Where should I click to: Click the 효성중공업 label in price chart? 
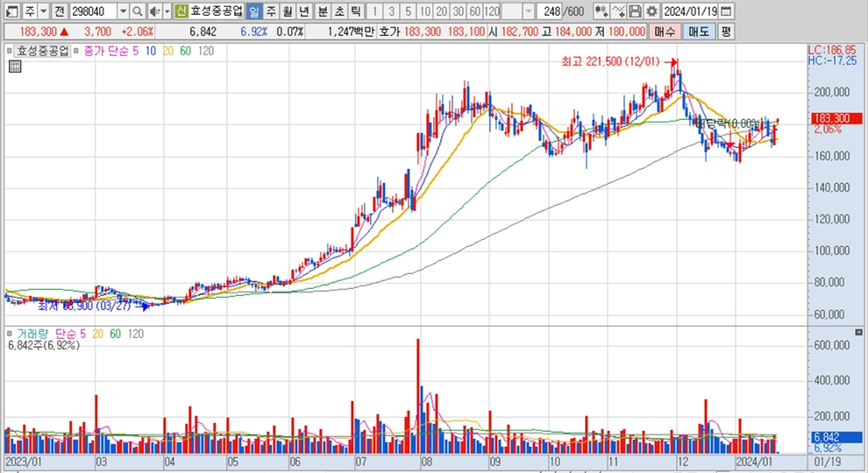pyautogui.click(x=43, y=51)
